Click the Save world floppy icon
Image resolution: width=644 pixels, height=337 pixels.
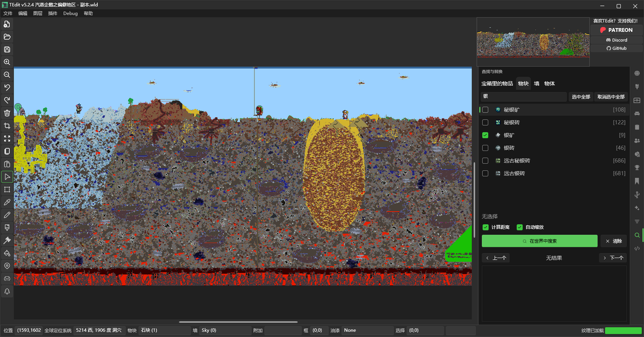click(7, 50)
